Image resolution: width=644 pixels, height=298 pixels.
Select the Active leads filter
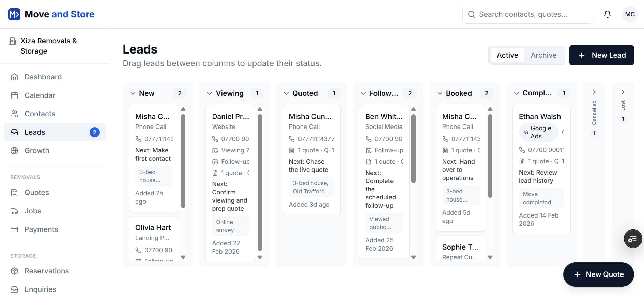pyautogui.click(x=507, y=55)
